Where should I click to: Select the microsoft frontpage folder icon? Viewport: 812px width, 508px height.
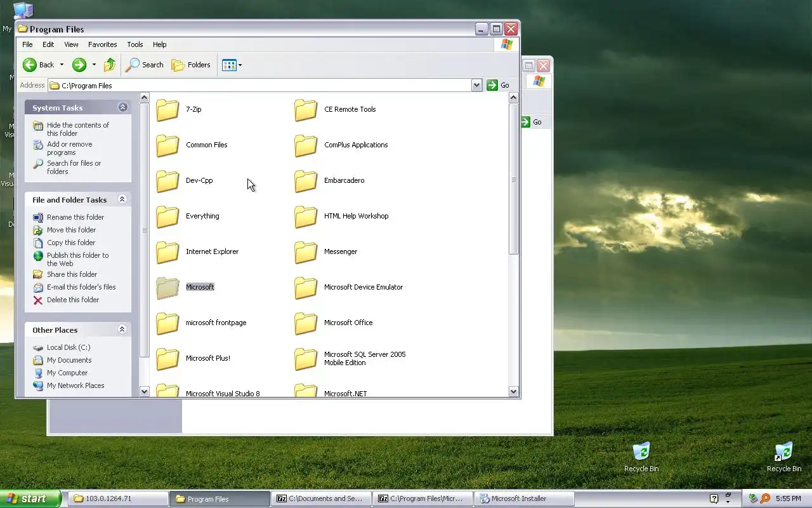[x=167, y=323]
